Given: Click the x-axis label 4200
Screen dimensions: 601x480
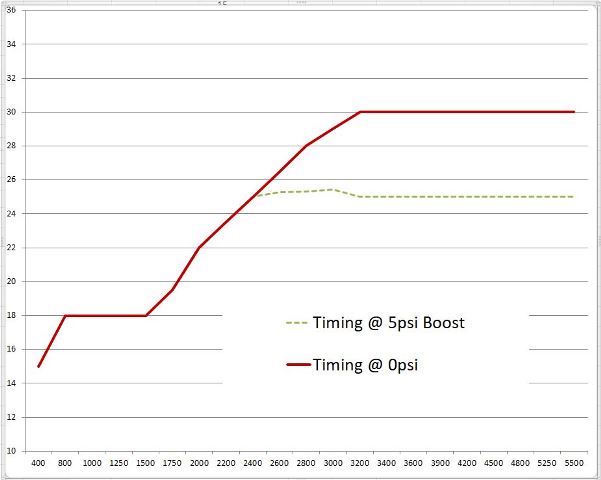Looking at the screenshot, I should point(467,463).
